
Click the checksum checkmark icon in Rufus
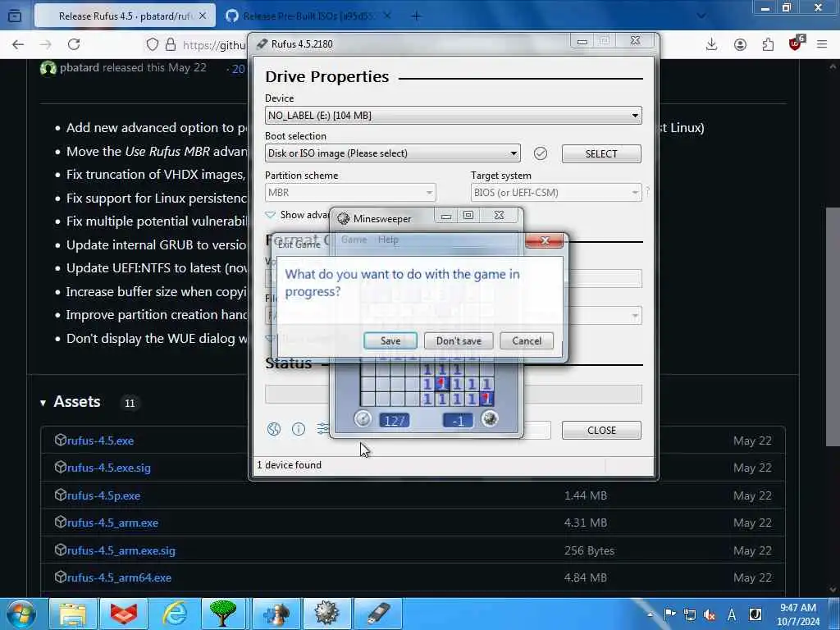coord(541,153)
